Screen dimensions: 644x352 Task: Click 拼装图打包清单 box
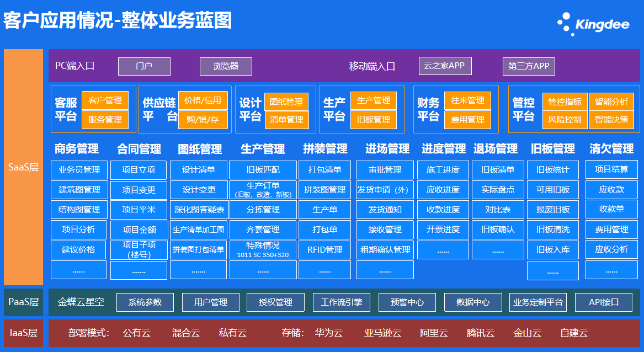[x=198, y=250]
